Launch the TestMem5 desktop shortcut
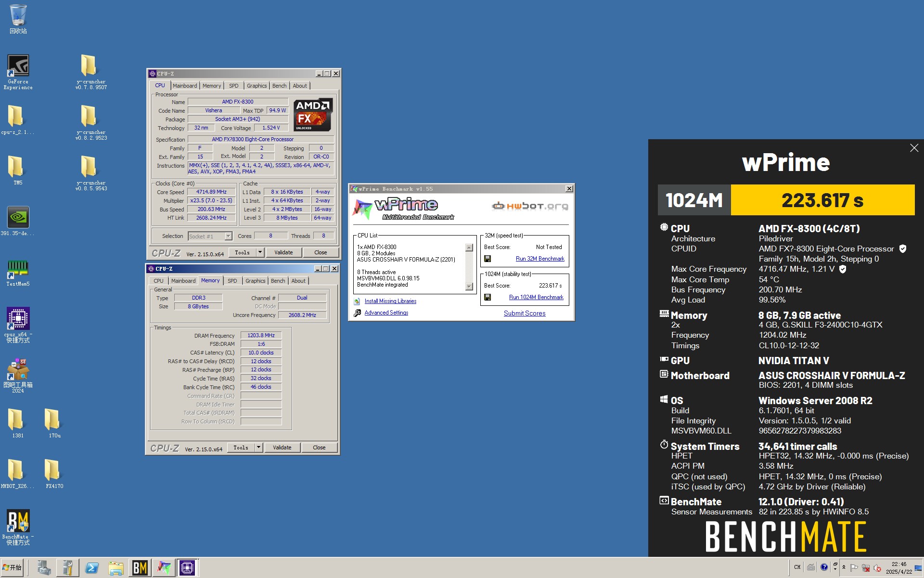The height and width of the screenshot is (578, 924). 18,273
